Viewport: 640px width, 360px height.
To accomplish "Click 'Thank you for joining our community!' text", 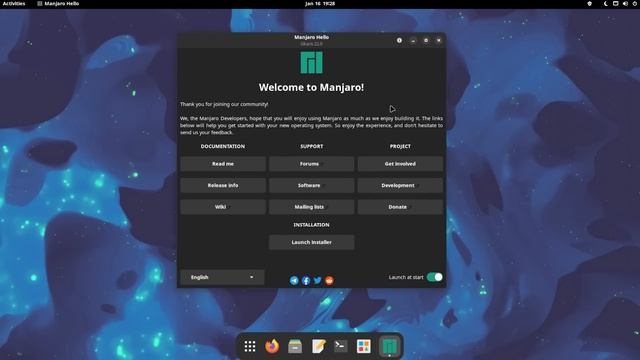I will click(x=224, y=104).
